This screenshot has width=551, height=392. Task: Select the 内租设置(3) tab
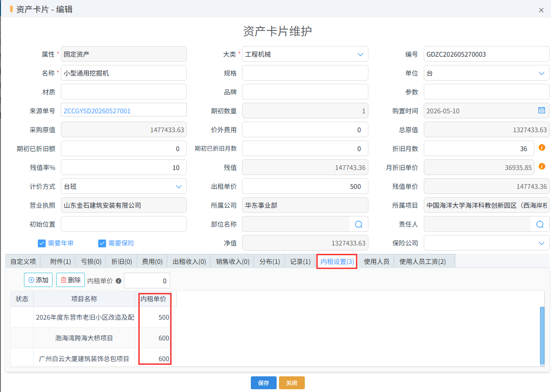[x=337, y=262]
